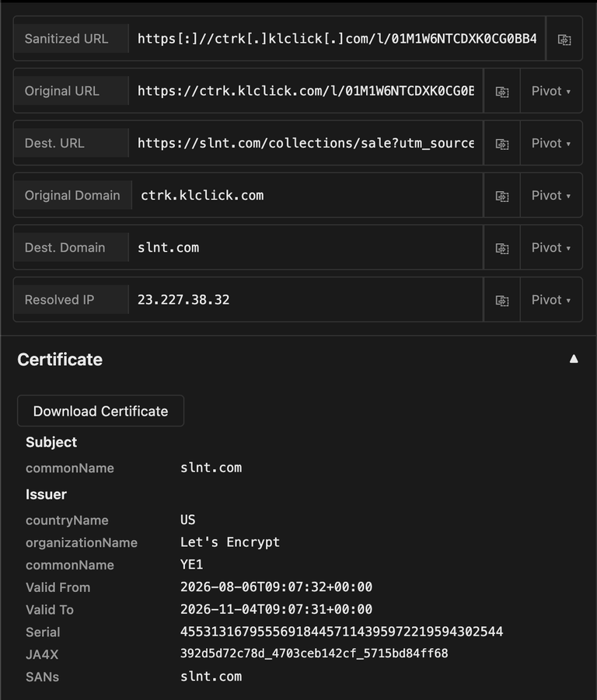597x700 pixels.
Task: Click the Sanitized URL label
Action: coord(67,39)
